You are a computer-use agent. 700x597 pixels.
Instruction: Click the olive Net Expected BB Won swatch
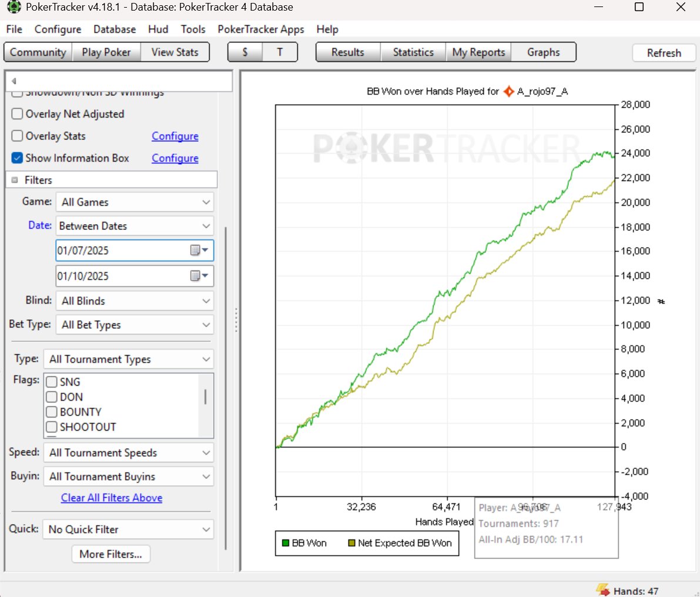click(352, 543)
